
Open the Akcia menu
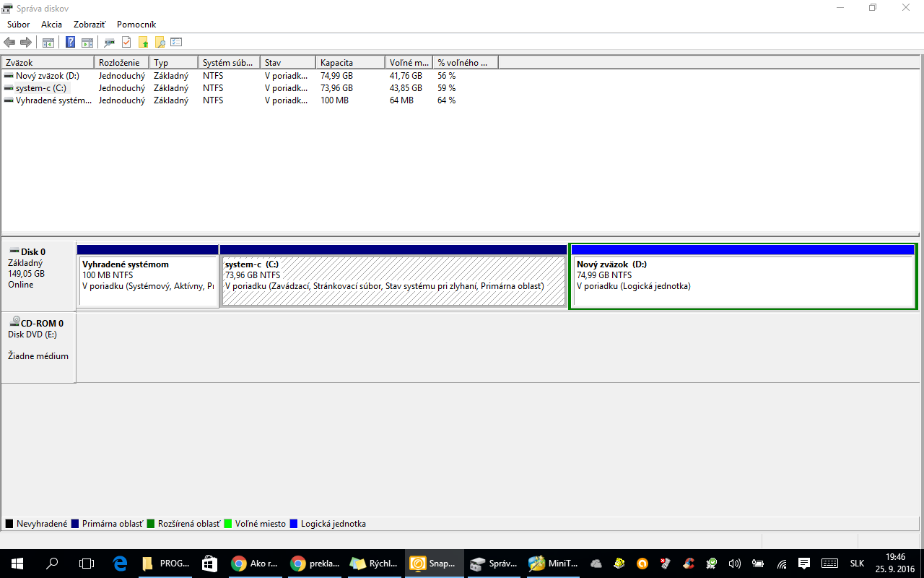click(x=52, y=25)
